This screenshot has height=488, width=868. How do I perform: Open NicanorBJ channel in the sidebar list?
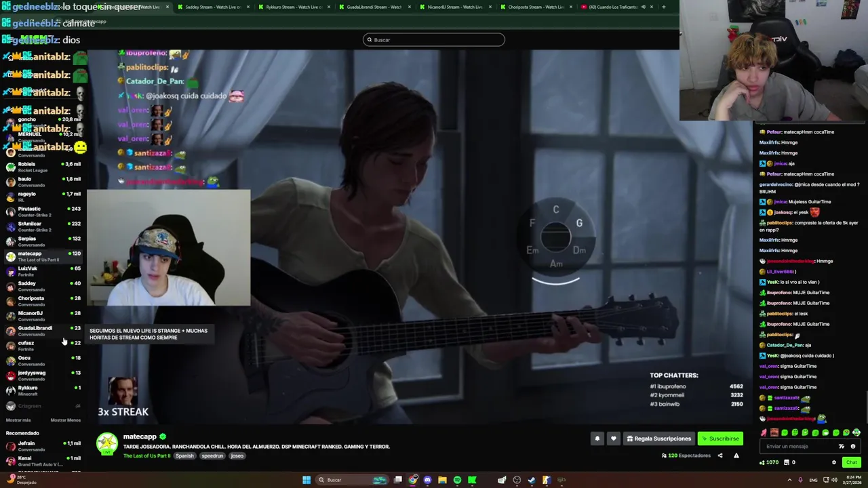pos(42,316)
